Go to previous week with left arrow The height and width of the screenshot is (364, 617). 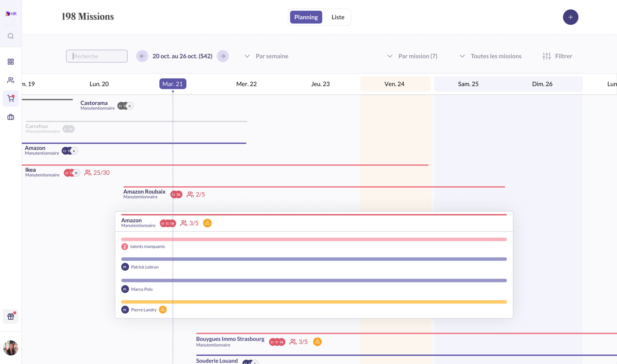coord(142,56)
